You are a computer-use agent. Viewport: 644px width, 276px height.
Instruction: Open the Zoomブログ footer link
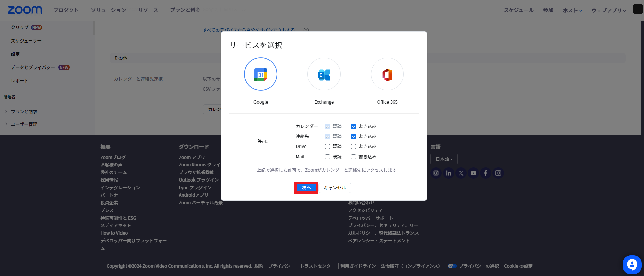(113, 157)
